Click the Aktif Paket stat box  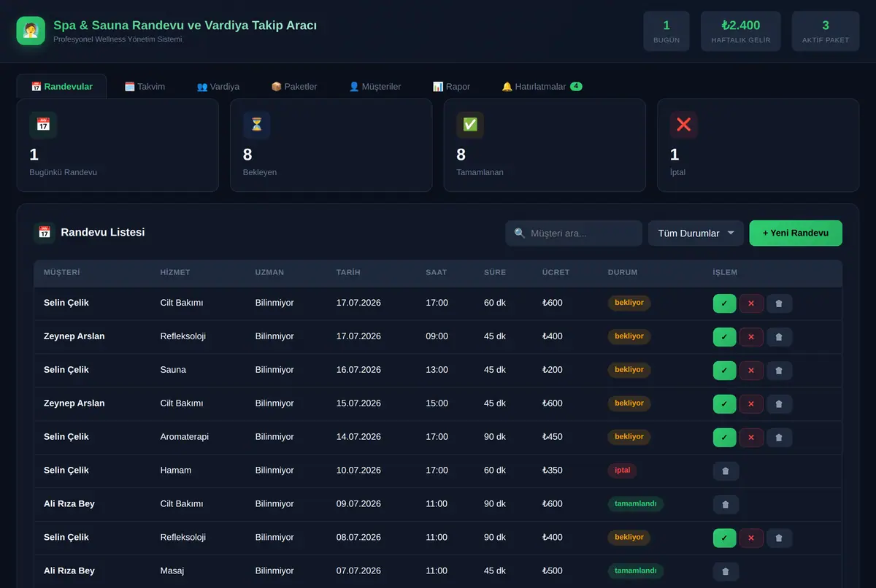coord(826,31)
